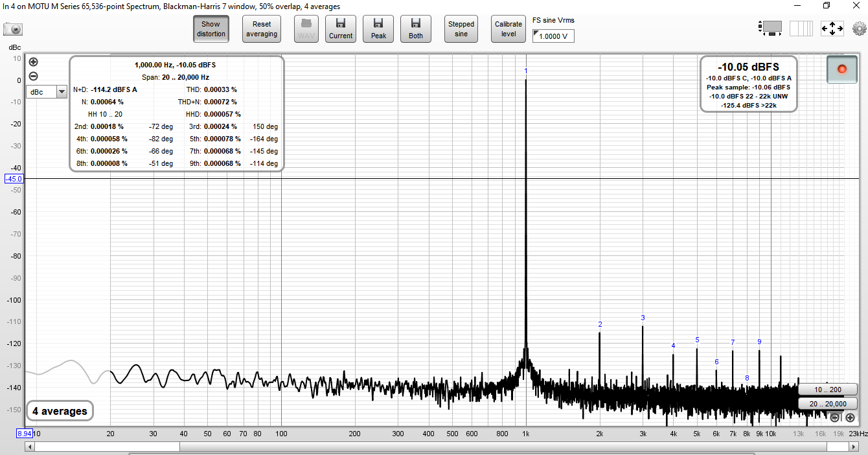Toggle graph scrollbars icon
Screen dimensions: 868x455
pyautogui.click(x=770, y=29)
